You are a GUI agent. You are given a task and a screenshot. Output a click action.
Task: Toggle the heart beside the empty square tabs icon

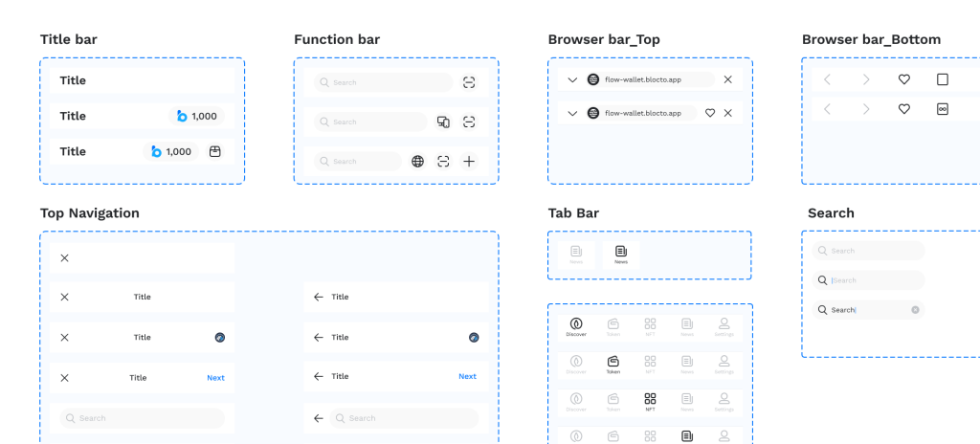point(903,79)
